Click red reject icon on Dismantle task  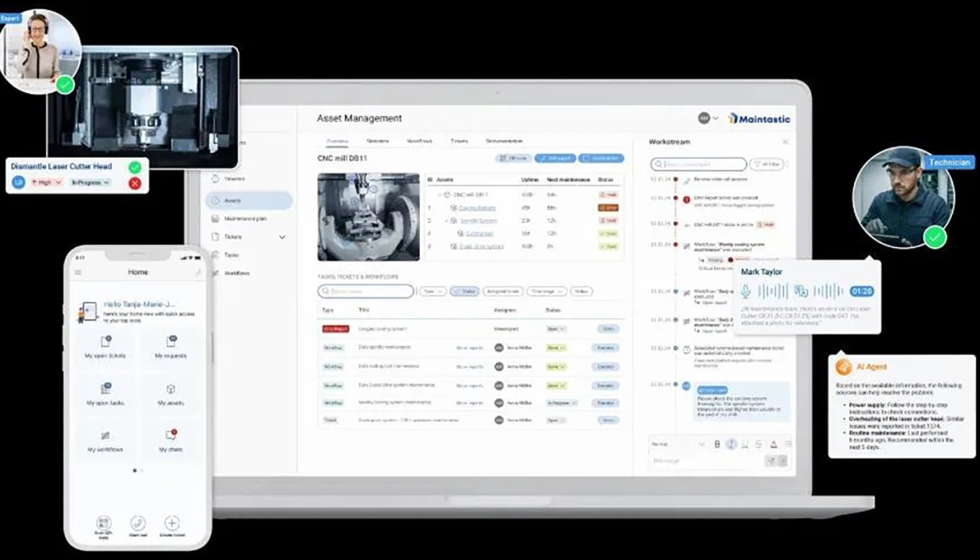pyautogui.click(x=135, y=183)
